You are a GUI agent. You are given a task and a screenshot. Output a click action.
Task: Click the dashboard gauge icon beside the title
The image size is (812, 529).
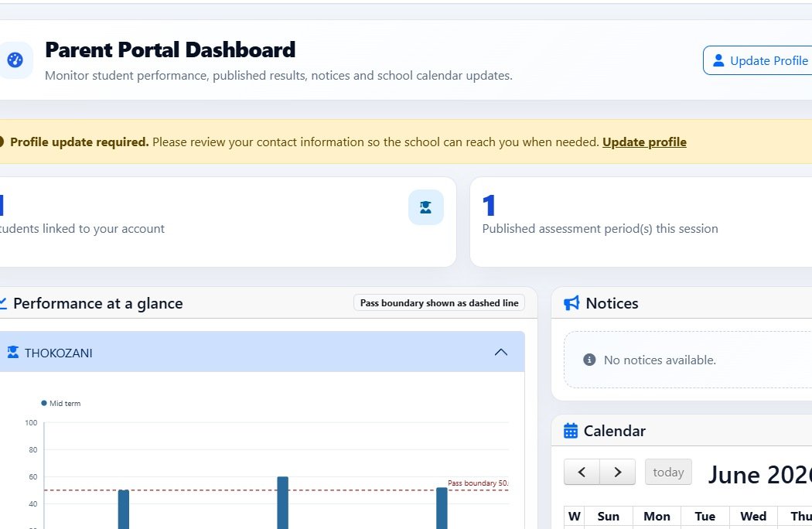pos(15,60)
